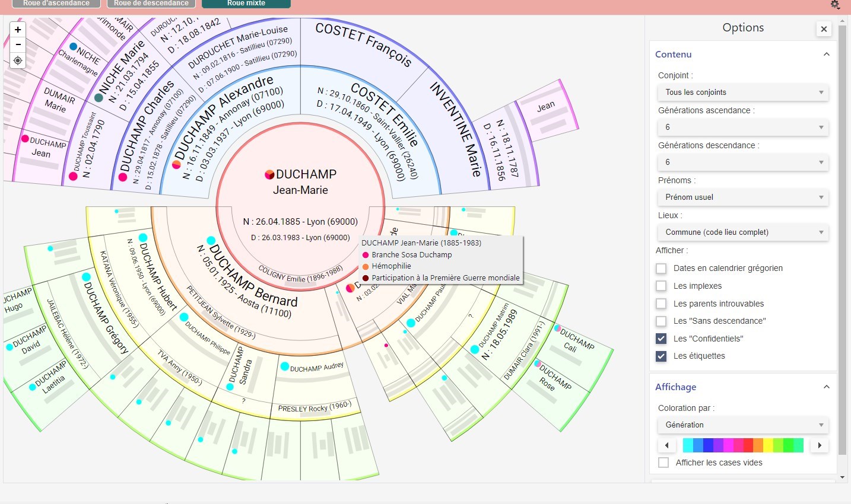Click the rainbow color palette strip

tap(743, 445)
